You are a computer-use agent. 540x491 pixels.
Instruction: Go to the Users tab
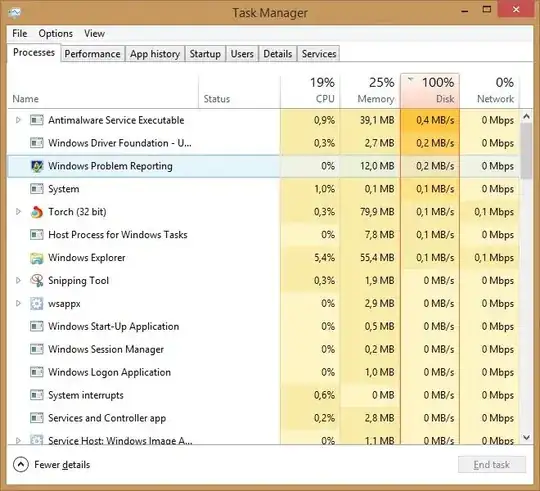(242, 54)
